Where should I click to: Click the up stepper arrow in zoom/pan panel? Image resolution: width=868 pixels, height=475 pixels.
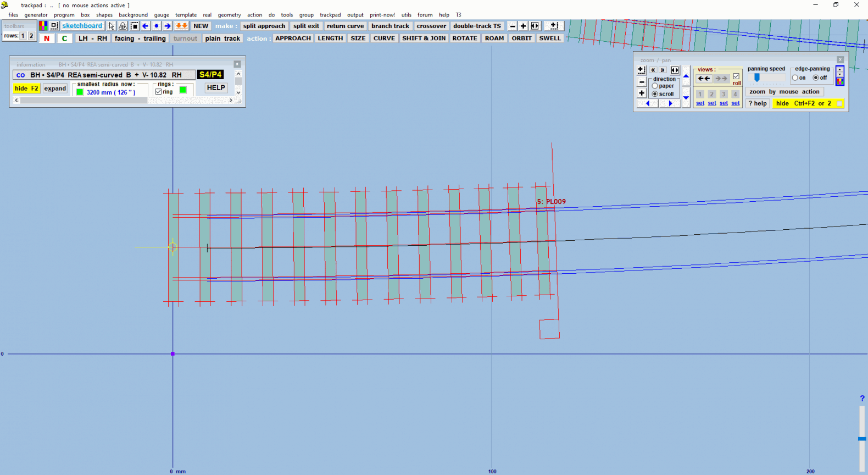[x=840, y=69]
